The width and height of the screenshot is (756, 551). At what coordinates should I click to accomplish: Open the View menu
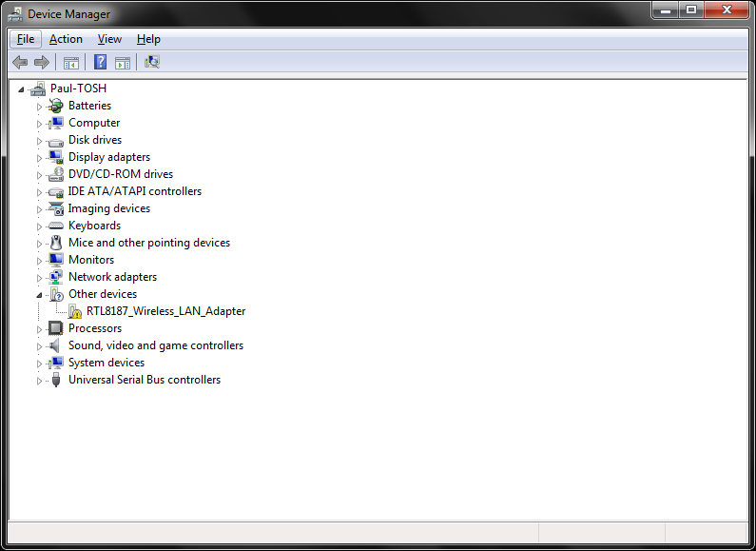109,39
